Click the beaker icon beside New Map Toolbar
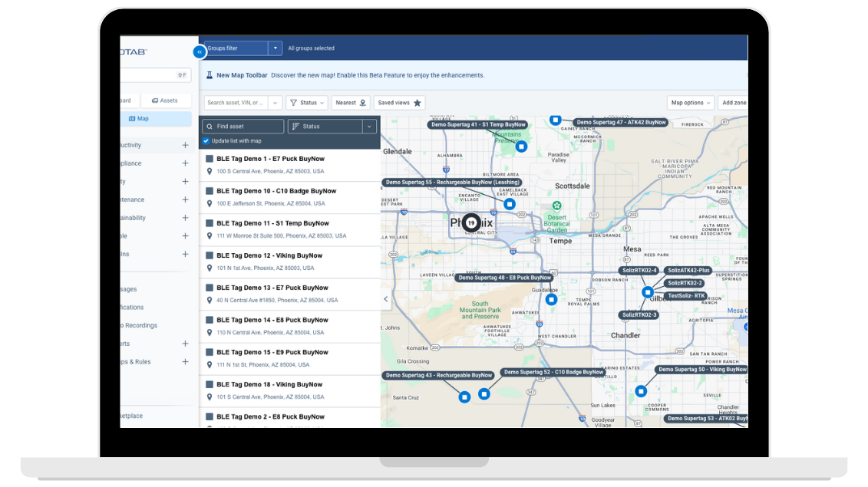 pyautogui.click(x=209, y=75)
